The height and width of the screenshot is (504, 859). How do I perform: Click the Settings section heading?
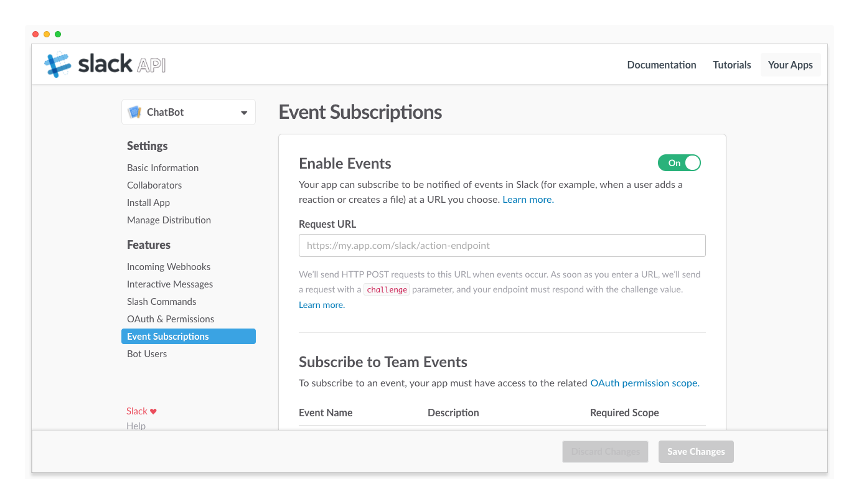pos(148,146)
